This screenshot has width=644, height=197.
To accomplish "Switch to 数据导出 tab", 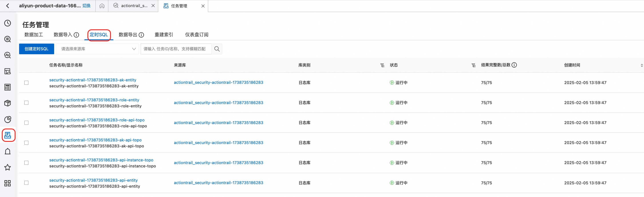I will click(128, 35).
